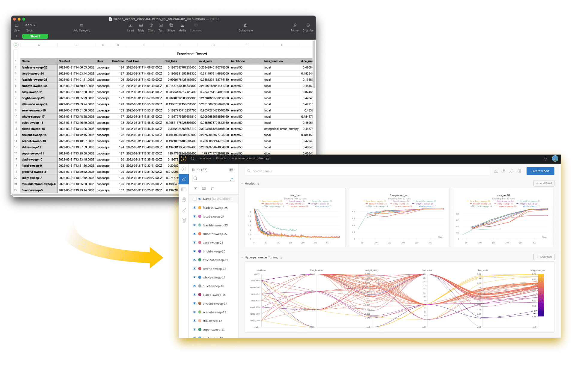Toggle visibility of all runs in the Name header
This screenshot has height=371, width=588.
click(200, 199)
